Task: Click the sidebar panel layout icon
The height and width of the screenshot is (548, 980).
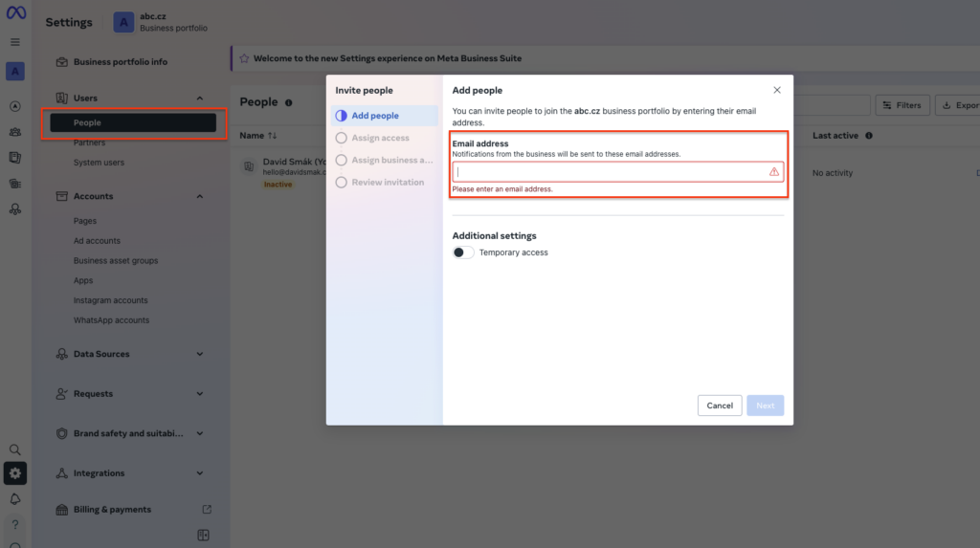Action: [x=203, y=535]
